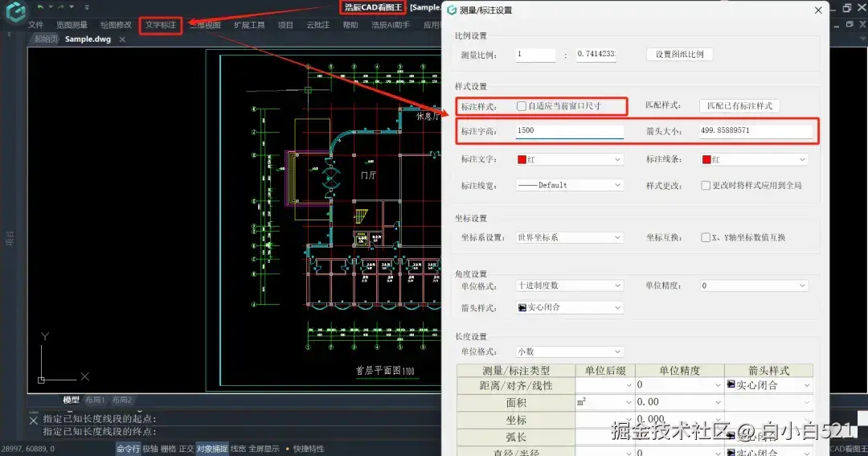Open the 坐标系设置 世界坐标系 dropdown
The image size is (868, 456).
point(570,237)
